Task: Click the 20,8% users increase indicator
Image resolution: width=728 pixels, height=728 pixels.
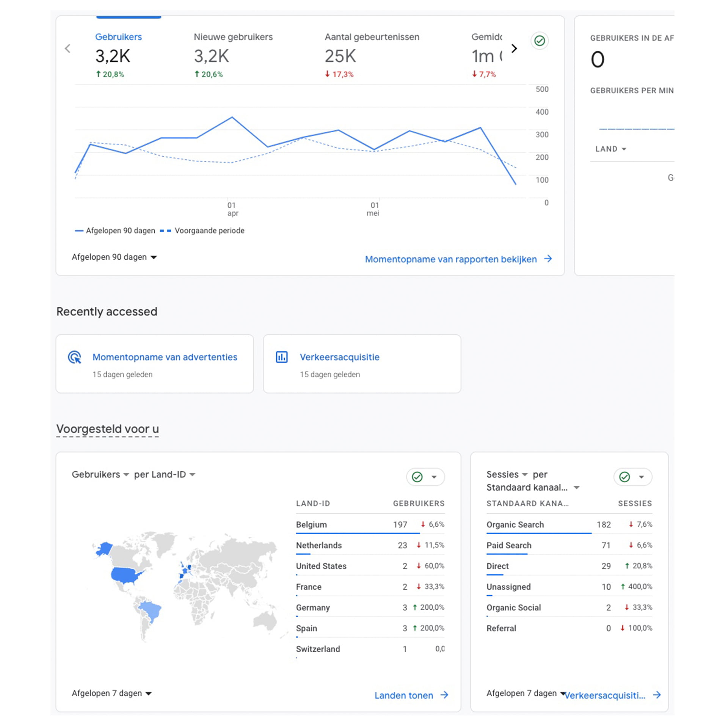Action: [110, 74]
